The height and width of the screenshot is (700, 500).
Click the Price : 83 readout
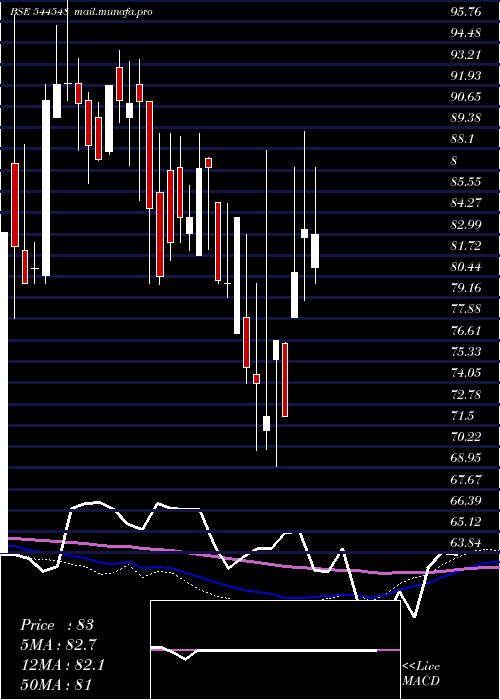(x=57, y=625)
